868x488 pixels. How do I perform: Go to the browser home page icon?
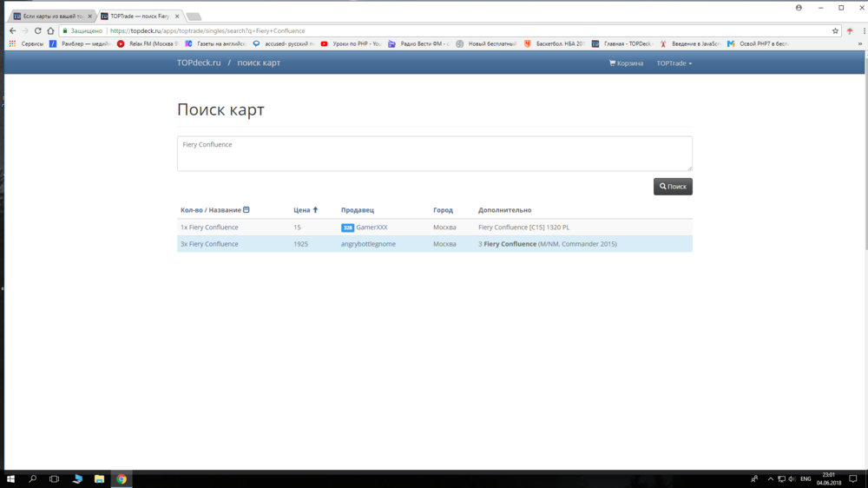pos(50,30)
